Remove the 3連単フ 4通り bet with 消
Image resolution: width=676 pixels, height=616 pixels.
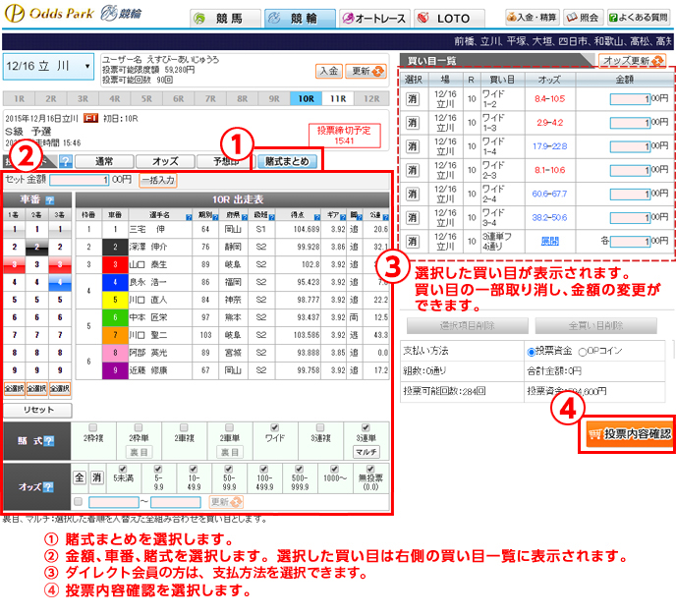pyautogui.click(x=412, y=242)
